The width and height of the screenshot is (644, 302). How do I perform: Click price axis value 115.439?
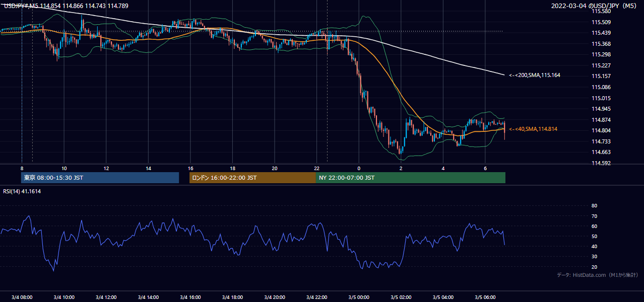tap(601, 33)
